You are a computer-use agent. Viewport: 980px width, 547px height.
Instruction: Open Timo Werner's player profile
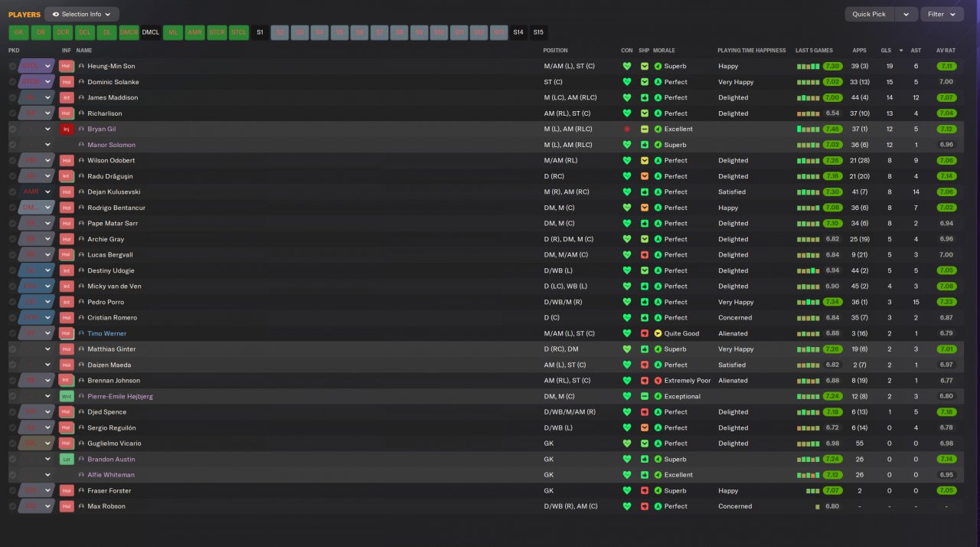point(107,333)
